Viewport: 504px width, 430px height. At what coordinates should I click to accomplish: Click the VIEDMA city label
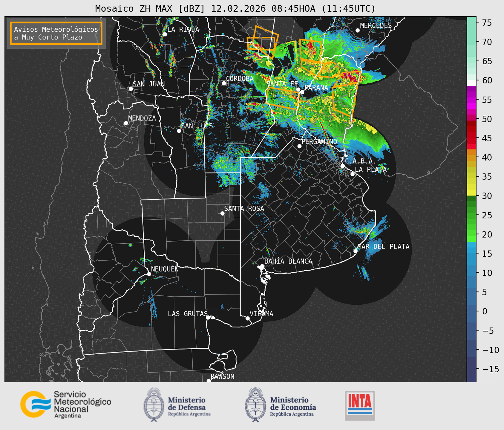[261, 314]
